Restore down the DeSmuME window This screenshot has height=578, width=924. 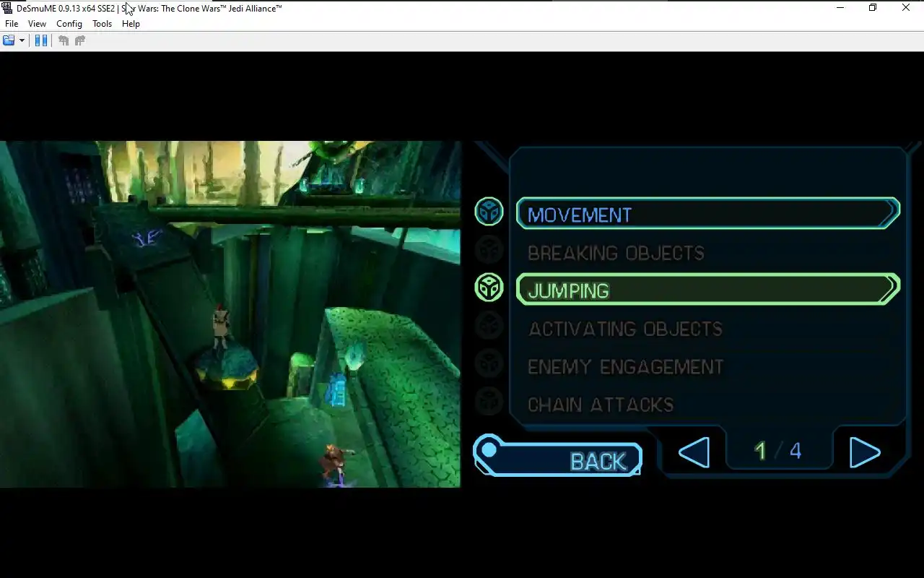coord(873,8)
